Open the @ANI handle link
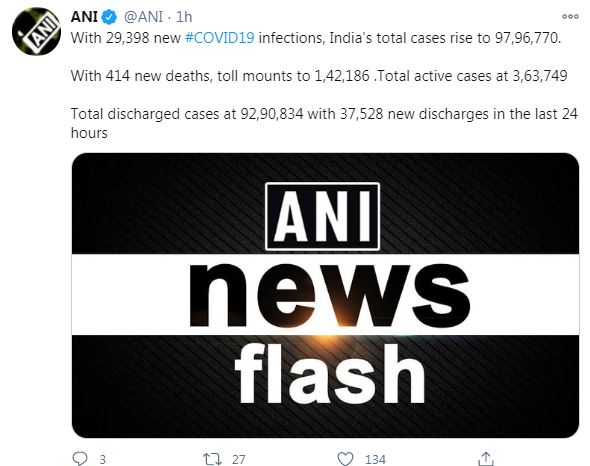Screen dimensions: 590x466 (x=143, y=17)
